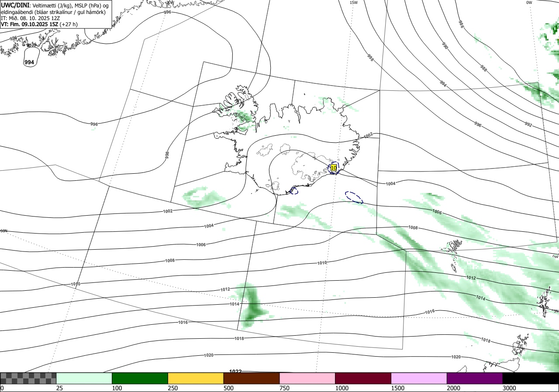
Task: Click the legend value "500"
Action: (x=229, y=388)
